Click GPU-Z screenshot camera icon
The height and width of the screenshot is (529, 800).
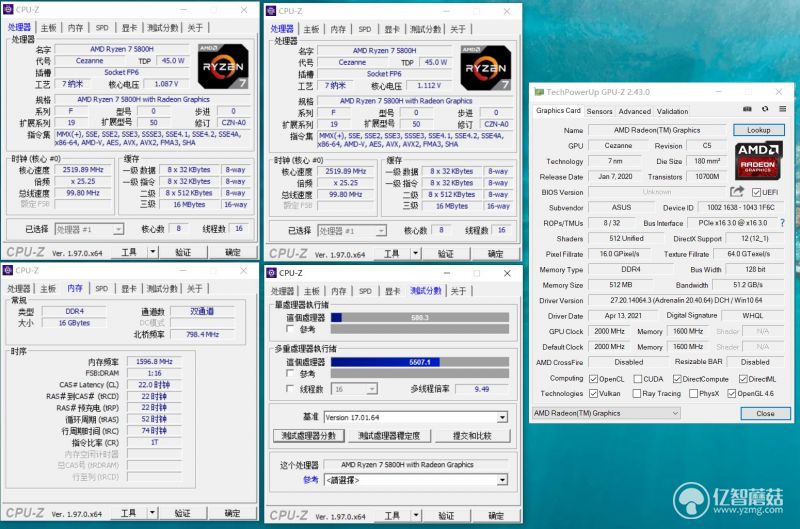747,109
